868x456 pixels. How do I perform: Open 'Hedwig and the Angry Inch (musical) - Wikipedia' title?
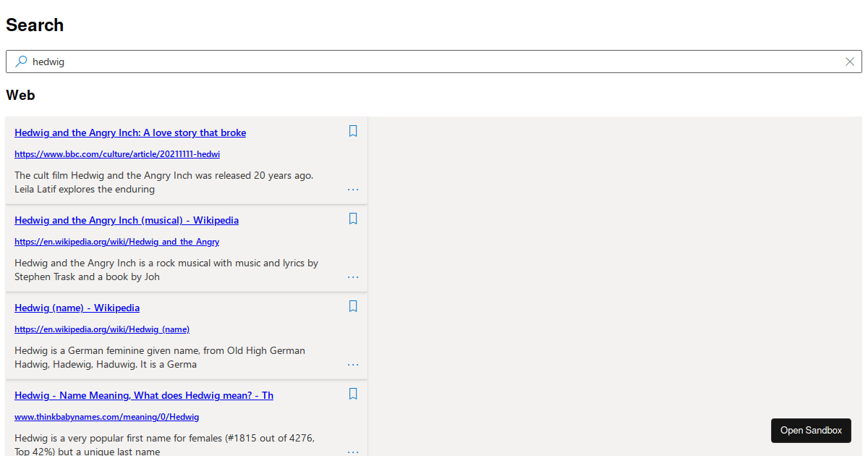click(127, 220)
